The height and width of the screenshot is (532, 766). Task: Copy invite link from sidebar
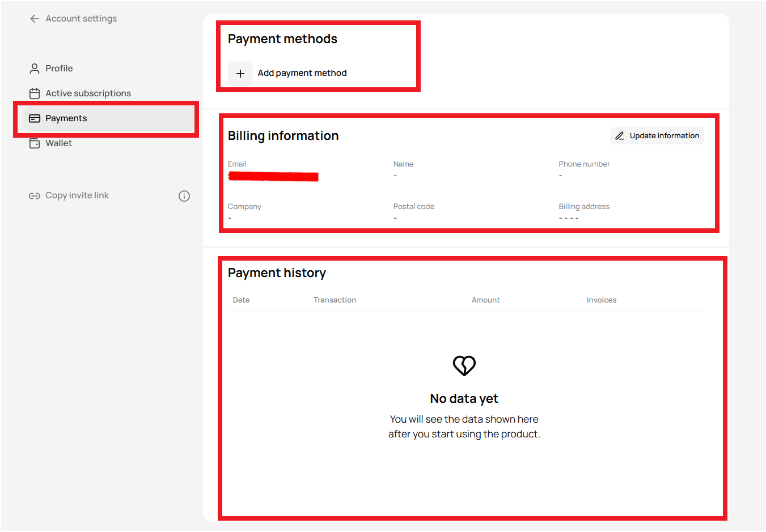tap(77, 195)
